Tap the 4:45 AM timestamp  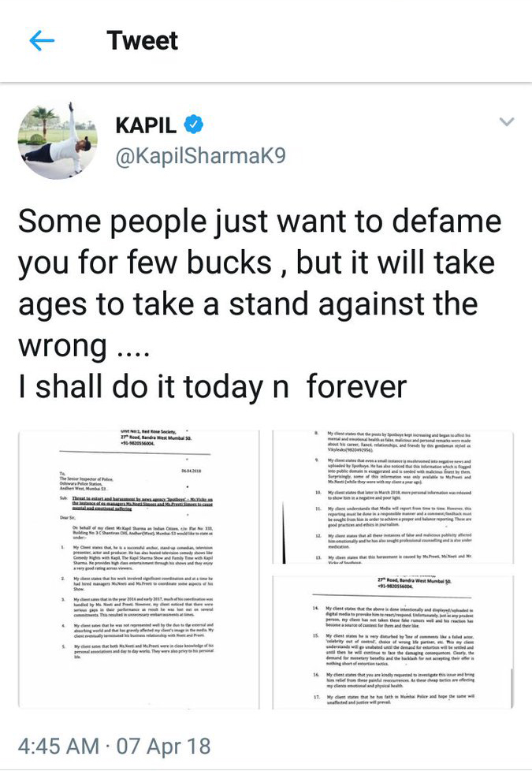[58, 746]
